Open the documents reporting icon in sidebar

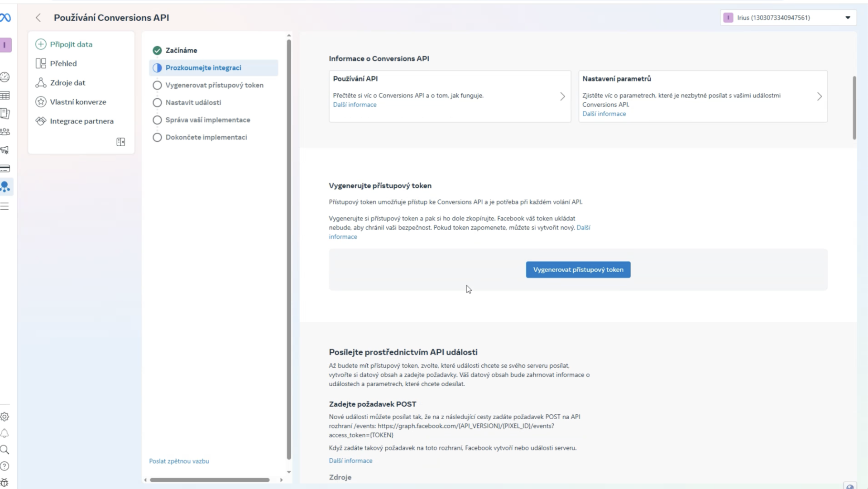[x=5, y=114]
